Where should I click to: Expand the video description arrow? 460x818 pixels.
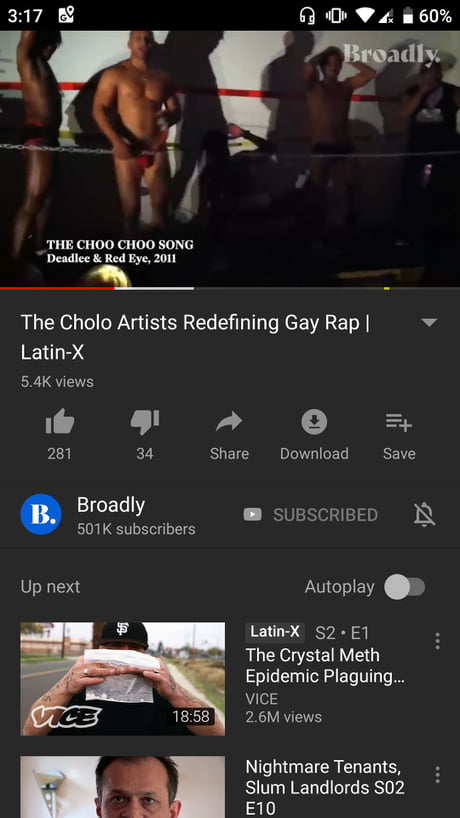click(429, 322)
